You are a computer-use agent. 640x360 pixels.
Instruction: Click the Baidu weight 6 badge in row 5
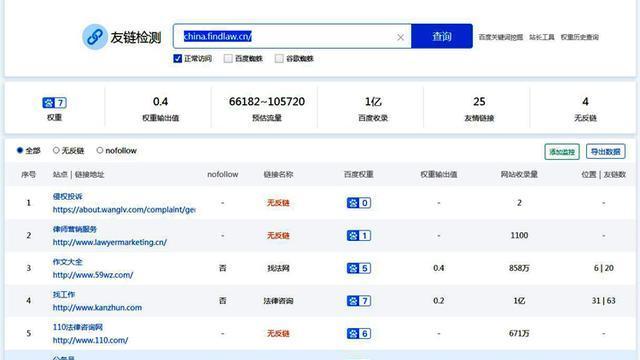tap(359, 333)
